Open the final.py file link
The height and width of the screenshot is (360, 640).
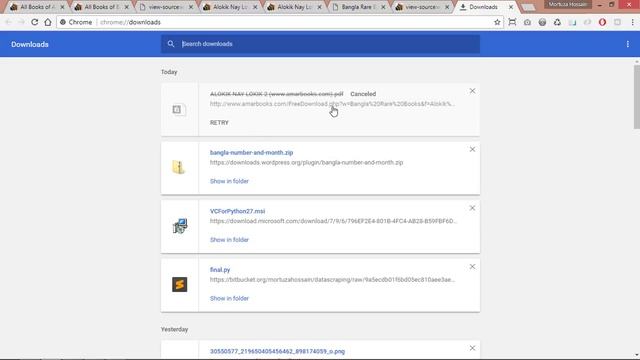click(220, 270)
